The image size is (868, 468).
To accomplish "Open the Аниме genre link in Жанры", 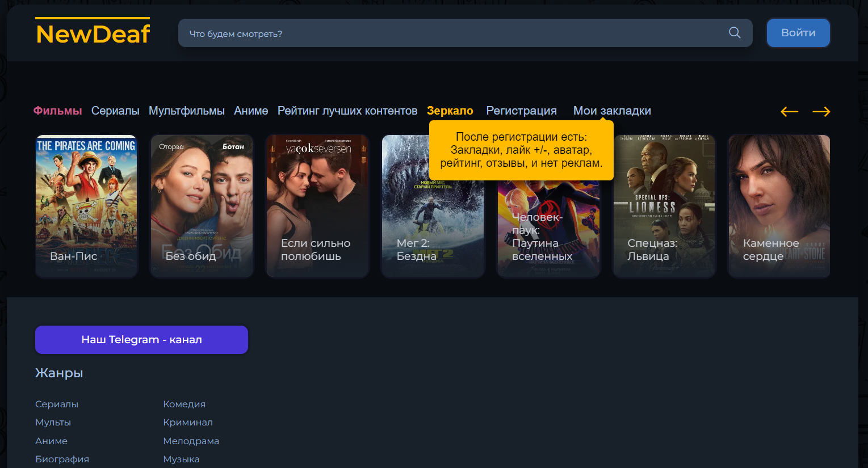I will (52, 441).
